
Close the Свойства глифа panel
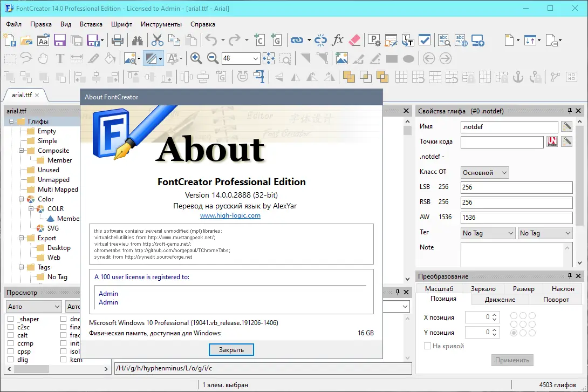[x=578, y=111]
